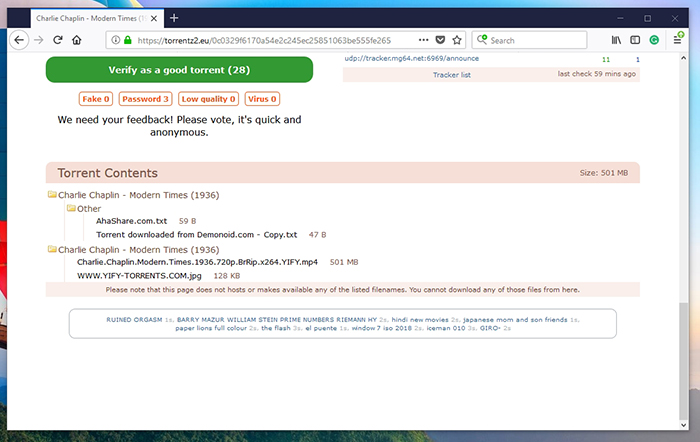Open window 7 iso 2018 link

[382, 328]
